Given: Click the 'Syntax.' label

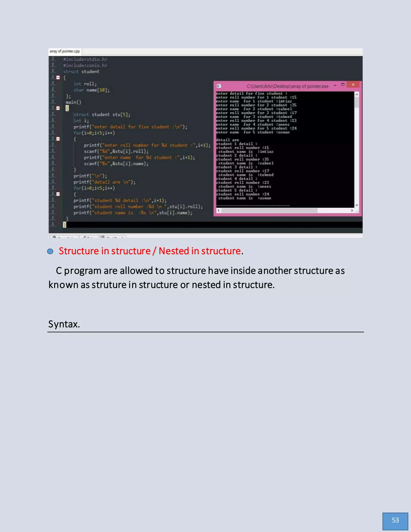Looking at the screenshot, I should click(x=64, y=324).
